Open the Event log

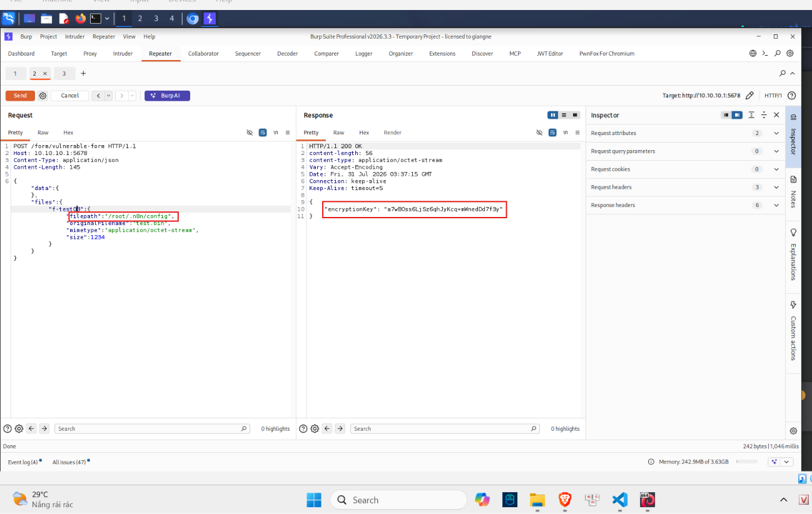tap(23, 462)
